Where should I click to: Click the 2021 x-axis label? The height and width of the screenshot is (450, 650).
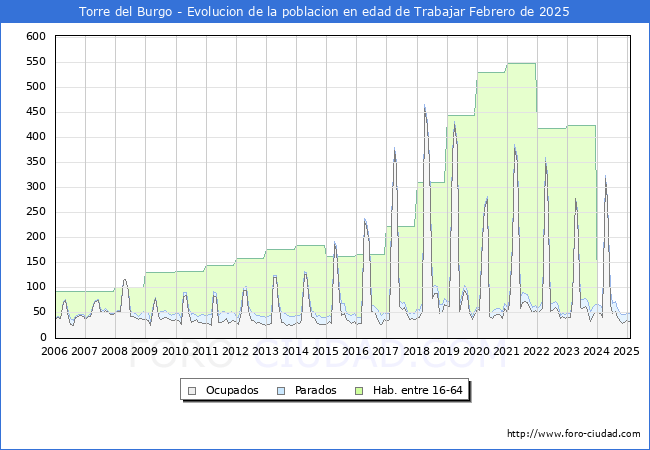coord(506,351)
